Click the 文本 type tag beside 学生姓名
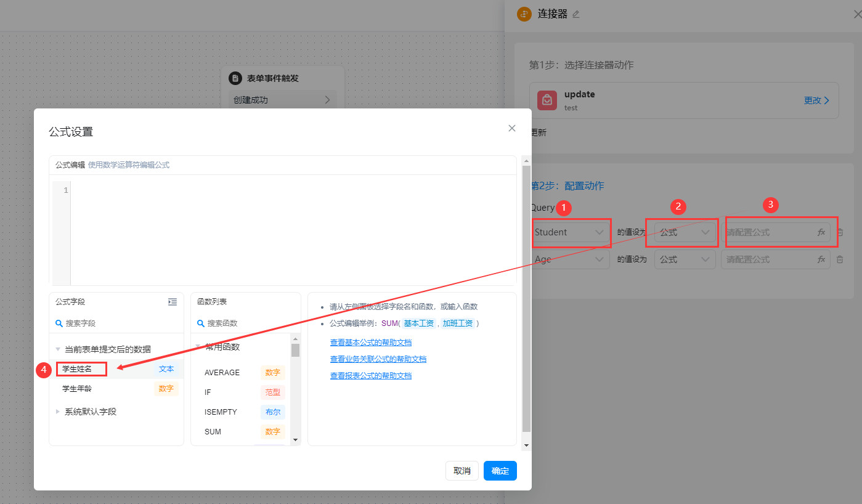Viewport: 862px width, 504px height. pos(166,369)
